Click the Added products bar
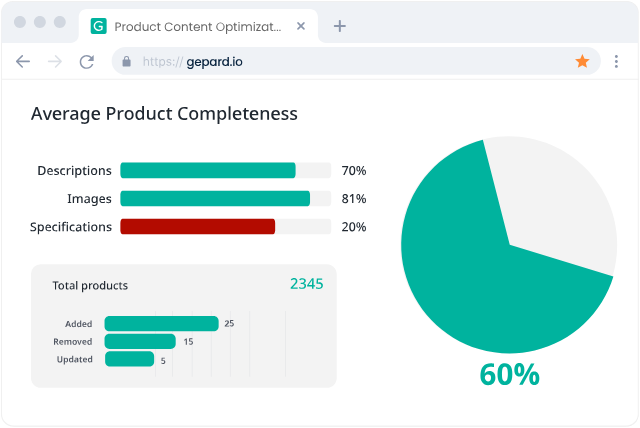Image resolution: width=640 pixels, height=428 pixels. pyautogui.click(x=161, y=323)
